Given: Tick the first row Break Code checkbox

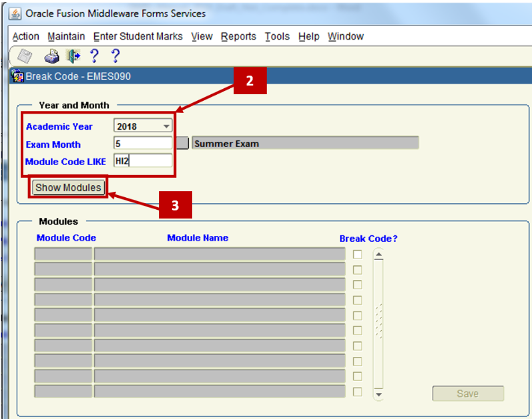Looking at the screenshot, I should pos(358,255).
